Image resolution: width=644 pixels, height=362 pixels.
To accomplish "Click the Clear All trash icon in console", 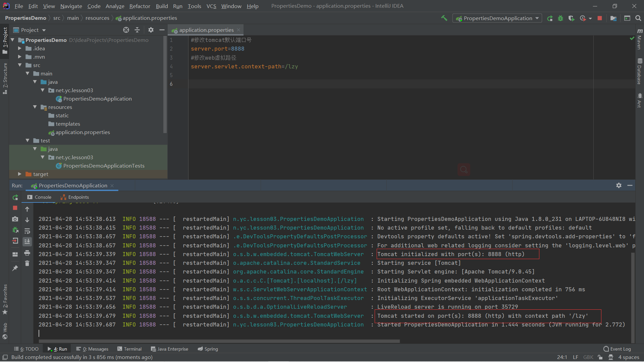I will click(27, 263).
